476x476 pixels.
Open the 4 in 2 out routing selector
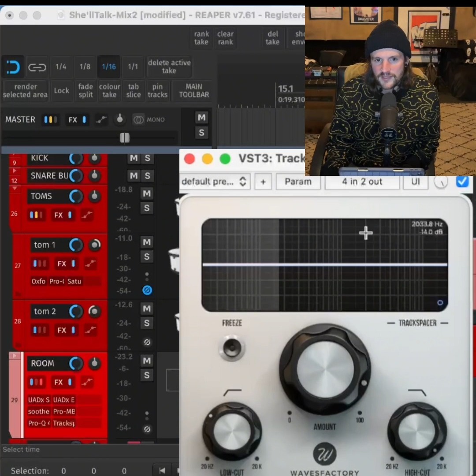click(362, 181)
